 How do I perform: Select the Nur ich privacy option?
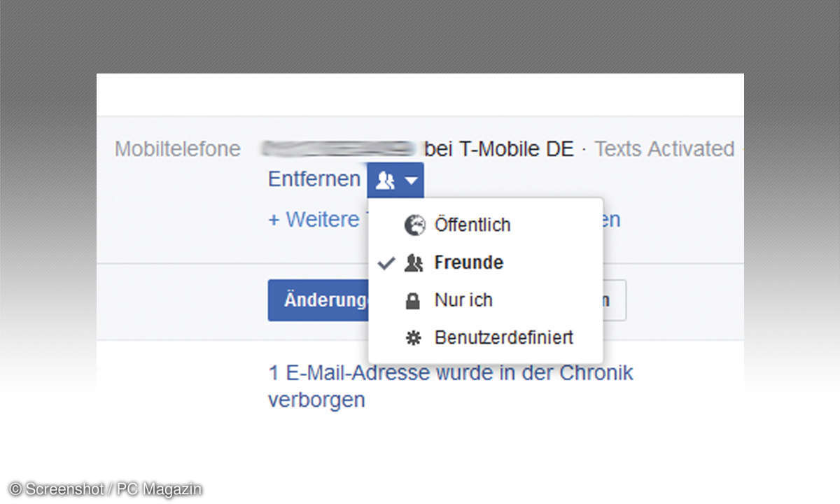[486, 300]
